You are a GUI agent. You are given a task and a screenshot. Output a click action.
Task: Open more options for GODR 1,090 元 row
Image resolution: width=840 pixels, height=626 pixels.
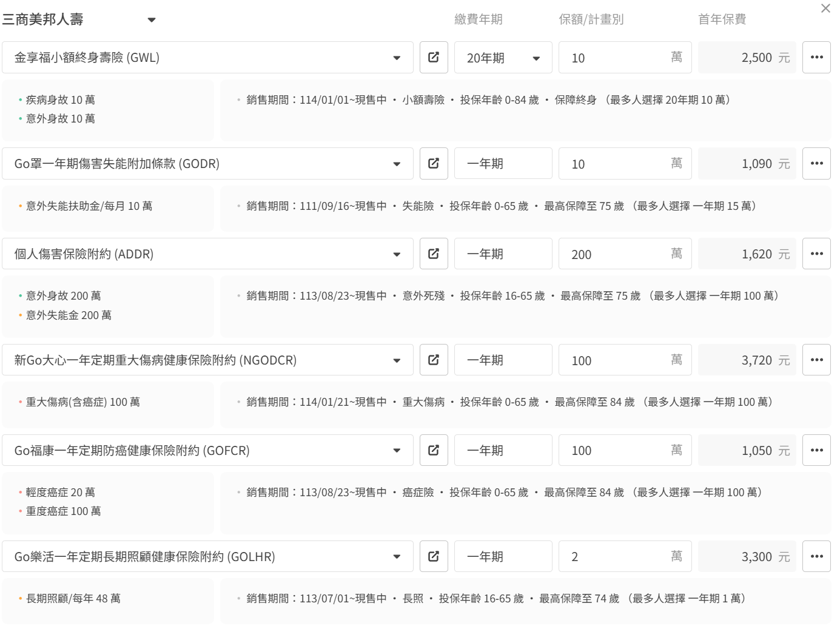[x=816, y=164]
